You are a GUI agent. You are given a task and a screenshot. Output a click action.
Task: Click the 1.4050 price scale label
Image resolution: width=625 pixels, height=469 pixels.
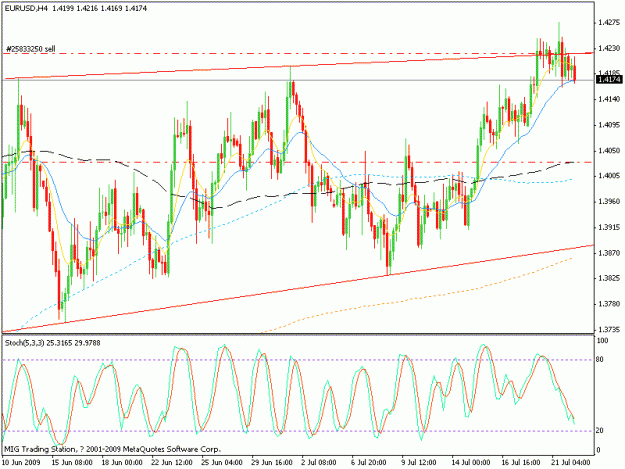(609, 151)
